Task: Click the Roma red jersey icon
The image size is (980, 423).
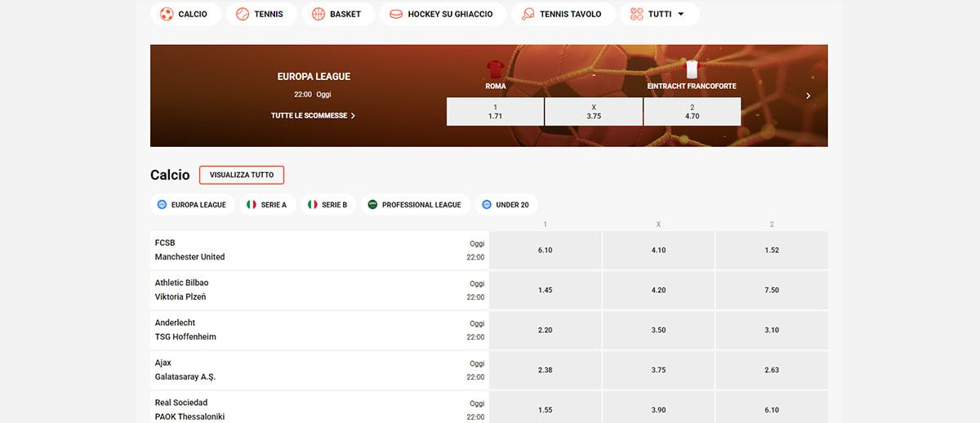Action: 496,69
